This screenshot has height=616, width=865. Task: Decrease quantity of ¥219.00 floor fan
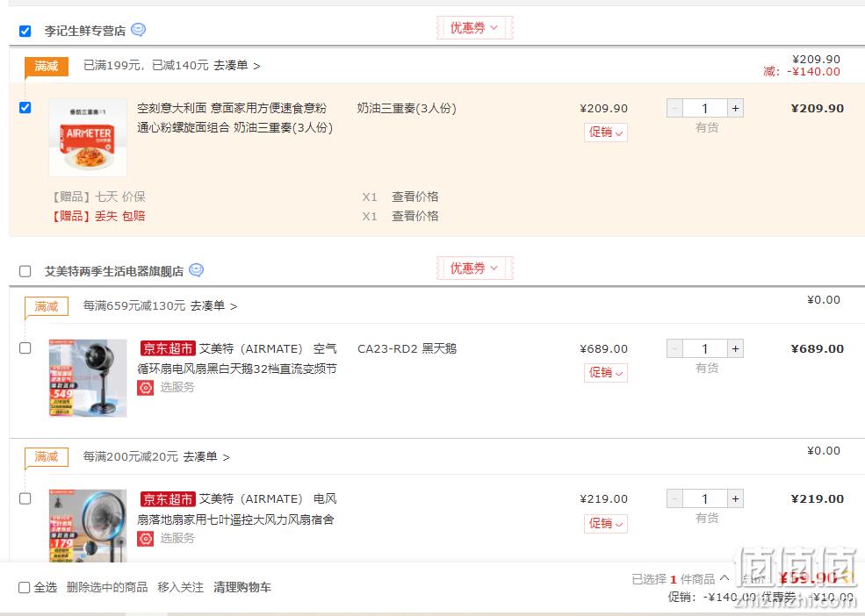[x=674, y=498]
